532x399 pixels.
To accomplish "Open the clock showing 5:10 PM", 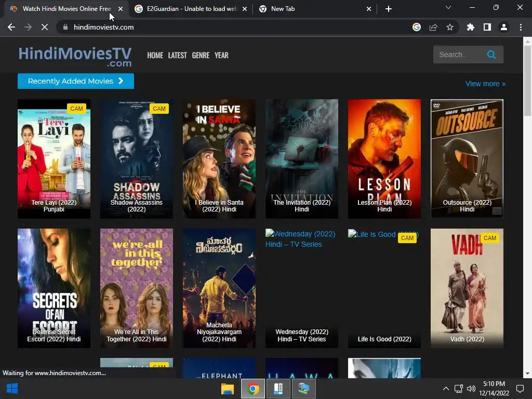I will click(x=494, y=389).
